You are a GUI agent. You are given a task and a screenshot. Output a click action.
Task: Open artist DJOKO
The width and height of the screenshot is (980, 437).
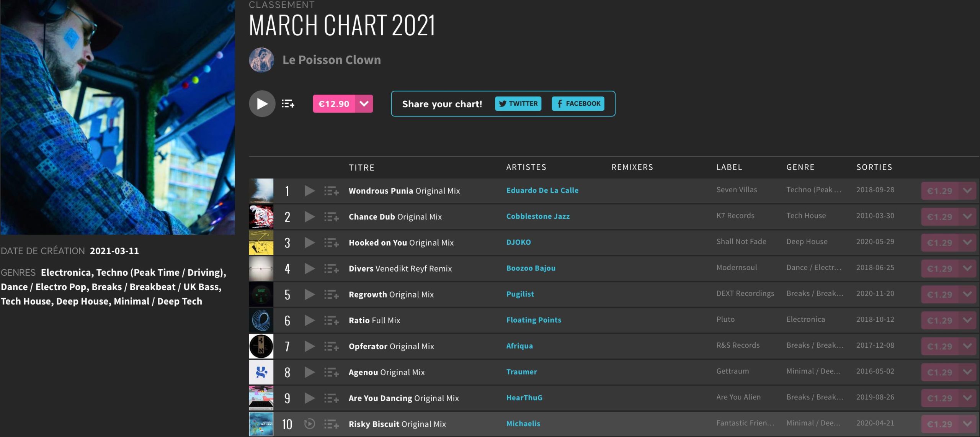point(518,242)
